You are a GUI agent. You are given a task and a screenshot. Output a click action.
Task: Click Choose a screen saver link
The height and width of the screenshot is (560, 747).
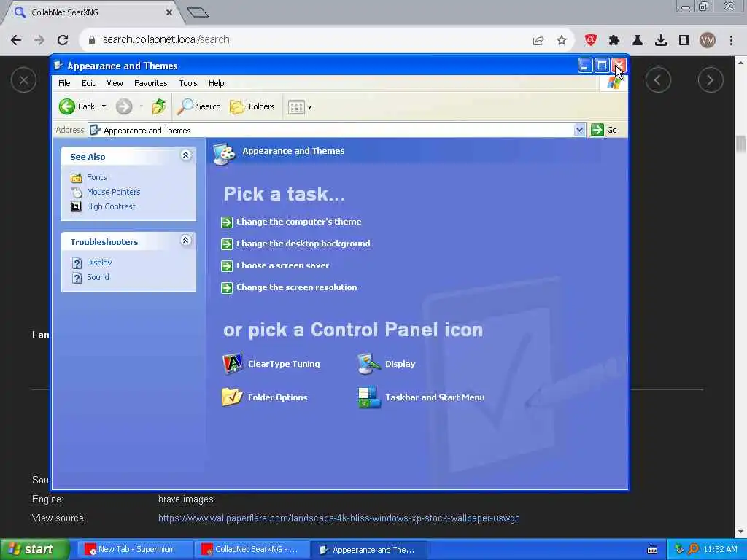tap(282, 265)
